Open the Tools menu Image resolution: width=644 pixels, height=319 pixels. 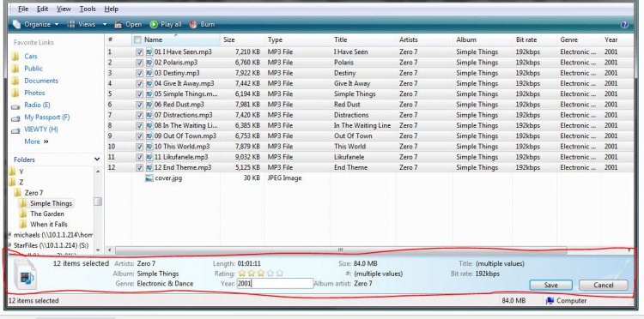tap(88, 9)
